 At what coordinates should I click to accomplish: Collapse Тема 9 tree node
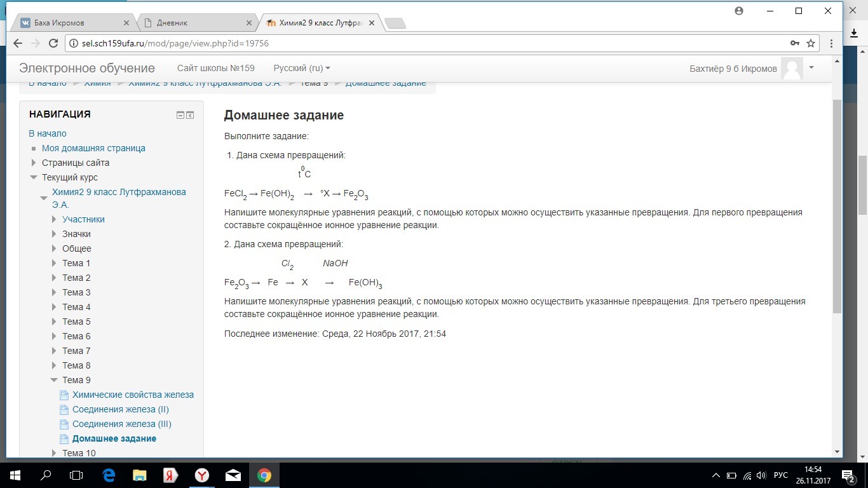click(x=54, y=380)
